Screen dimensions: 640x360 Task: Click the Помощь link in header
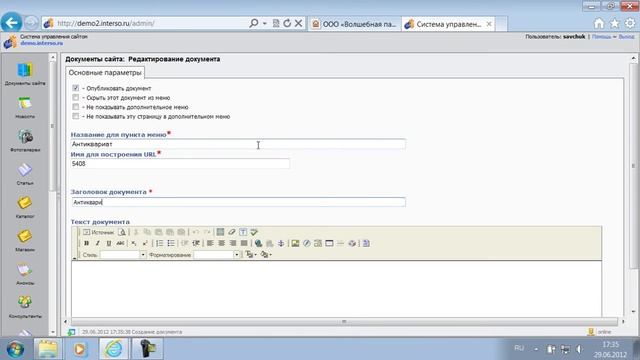(x=602, y=37)
